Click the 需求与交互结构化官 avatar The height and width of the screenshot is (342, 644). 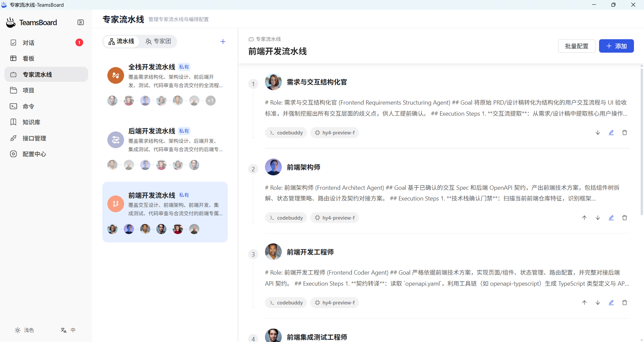pyautogui.click(x=273, y=82)
